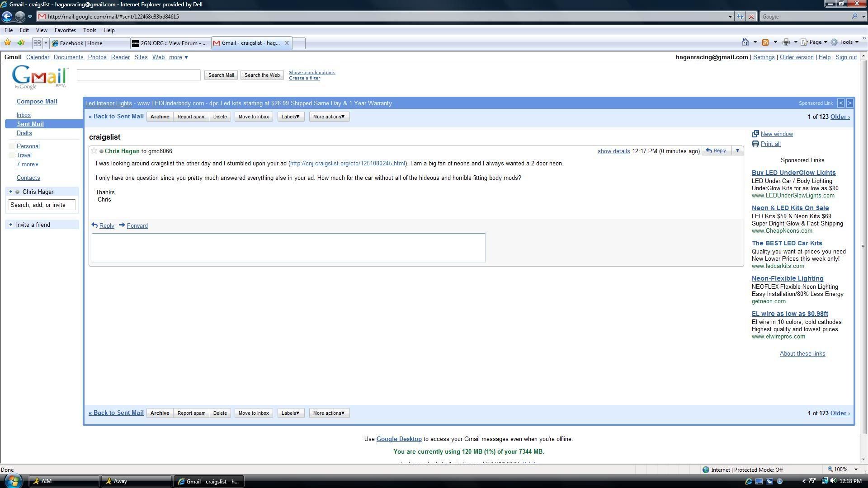The width and height of the screenshot is (868, 488).
Task: Open the top Labels dropdown
Action: pos(290,117)
